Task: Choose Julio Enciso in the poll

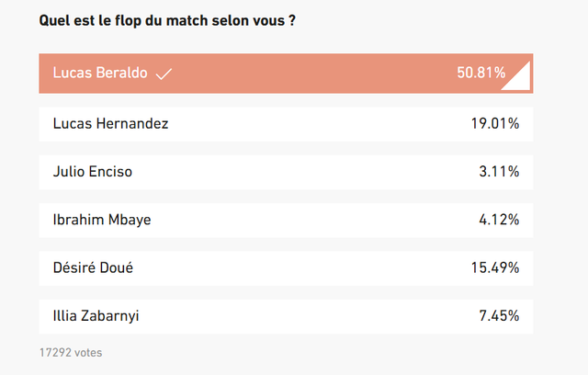Action: click(285, 171)
